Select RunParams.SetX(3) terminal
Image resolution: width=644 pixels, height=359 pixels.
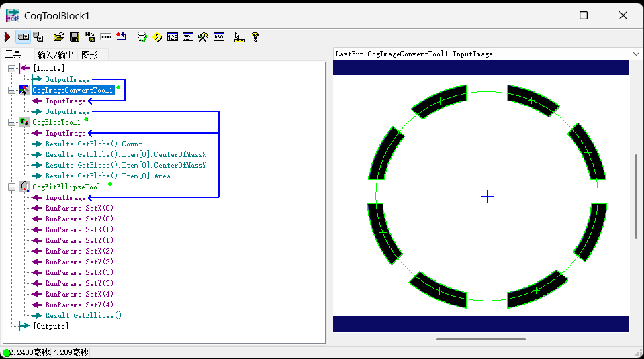[79, 272]
